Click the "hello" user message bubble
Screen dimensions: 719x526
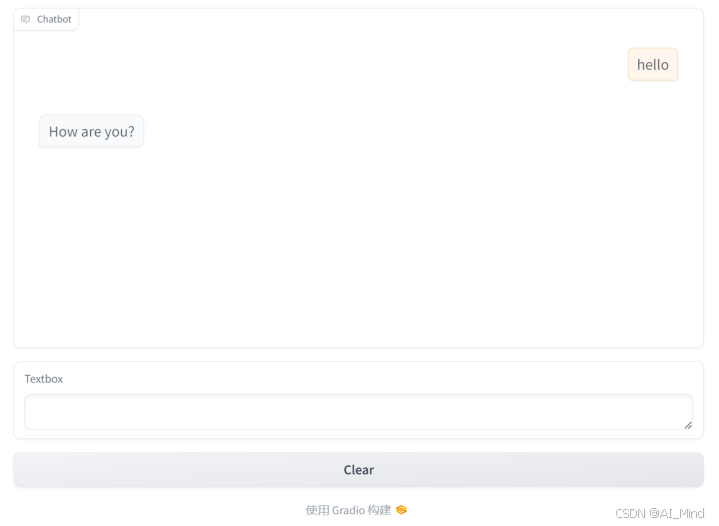pyautogui.click(x=653, y=65)
